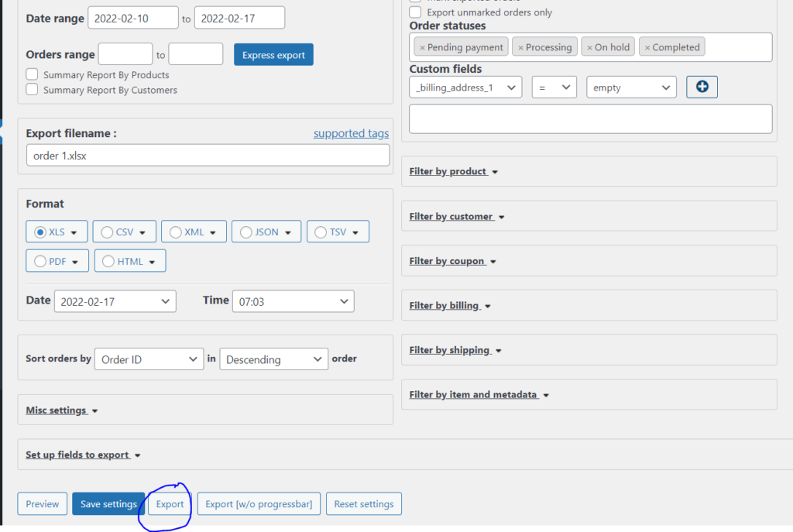This screenshot has height=532, width=793.
Task: Click Reset settings button
Action: pos(364,503)
